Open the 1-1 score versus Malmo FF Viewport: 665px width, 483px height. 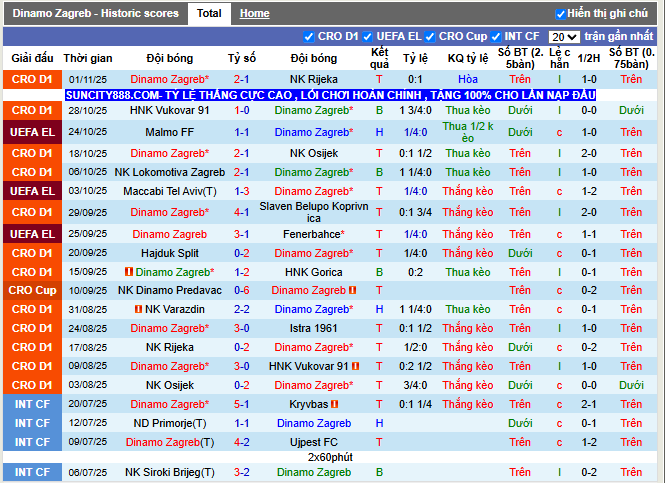[241, 132]
